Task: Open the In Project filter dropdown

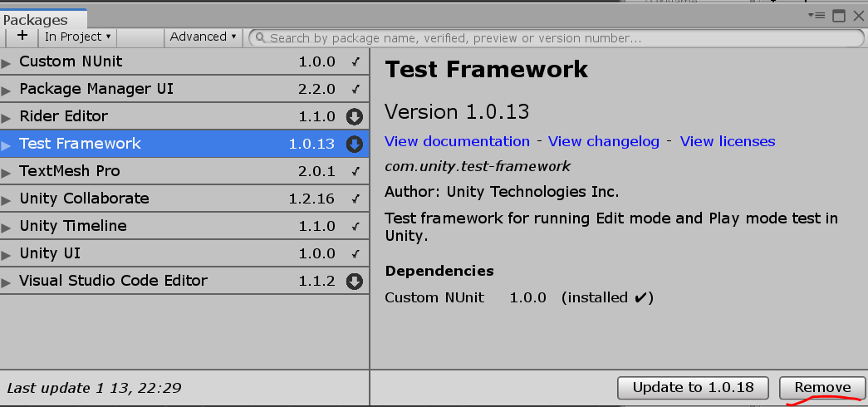Action: pyautogui.click(x=77, y=37)
